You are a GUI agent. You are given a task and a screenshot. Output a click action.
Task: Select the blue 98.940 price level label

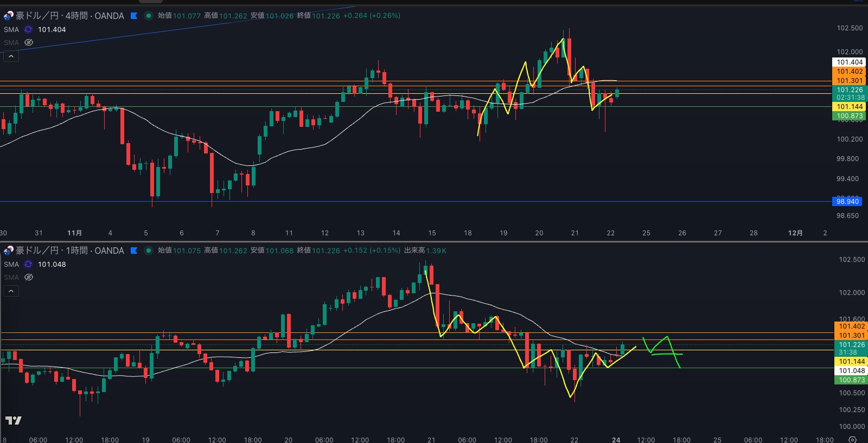click(847, 202)
